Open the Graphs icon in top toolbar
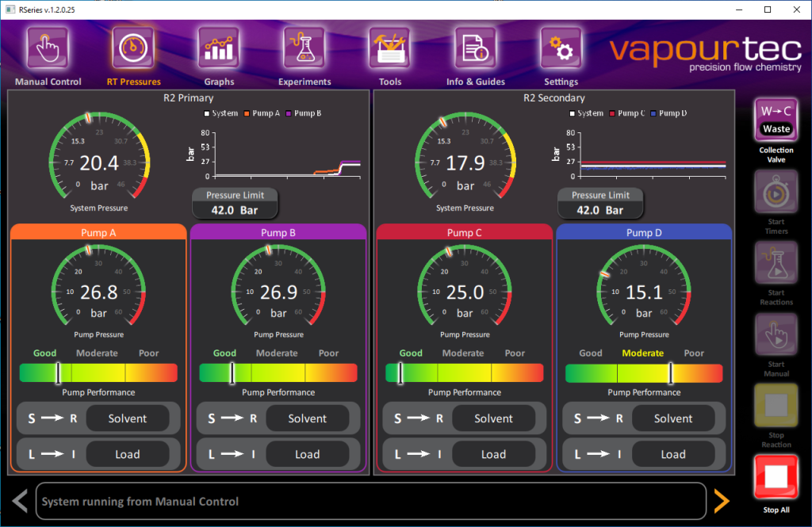Image resolution: width=812 pixels, height=527 pixels. [x=219, y=49]
